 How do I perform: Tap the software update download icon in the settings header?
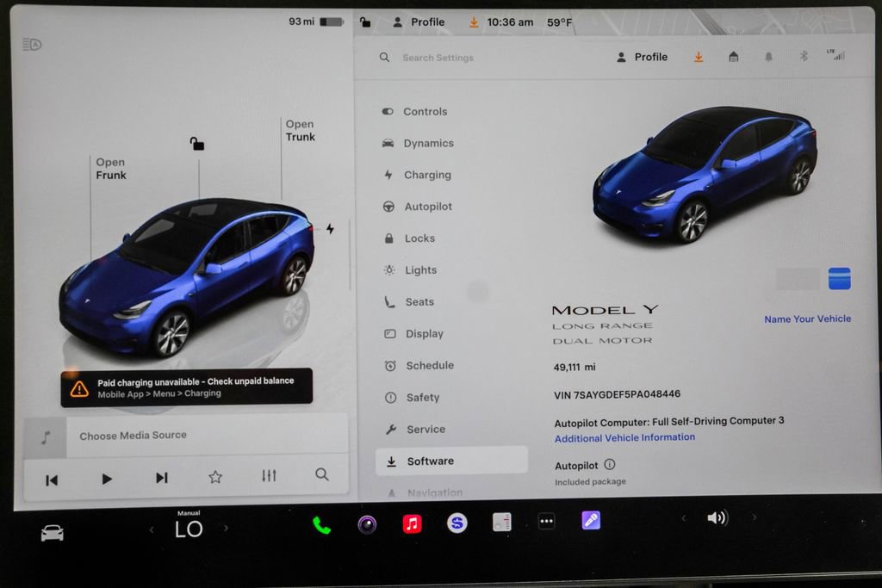point(698,57)
